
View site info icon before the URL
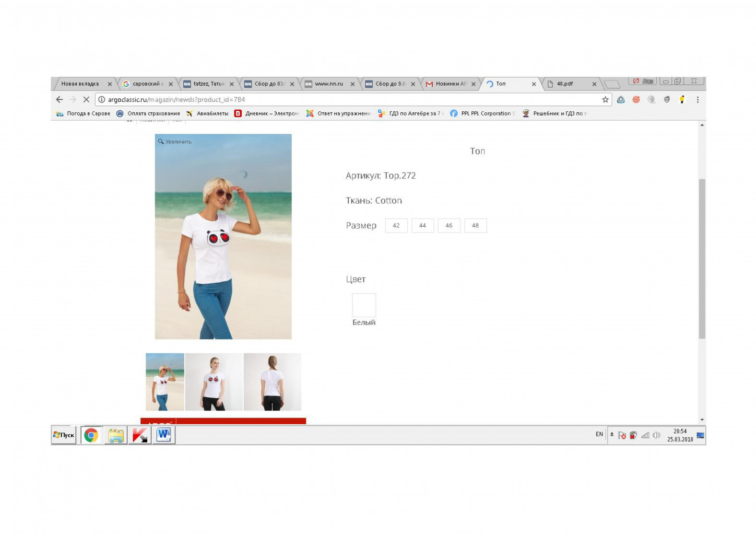(x=102, y=99)
